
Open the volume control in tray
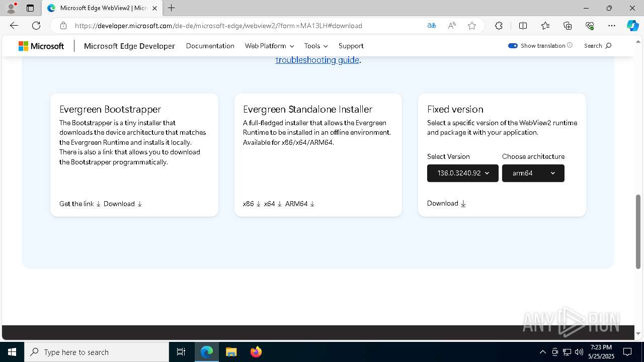click(x=579, y=352)
